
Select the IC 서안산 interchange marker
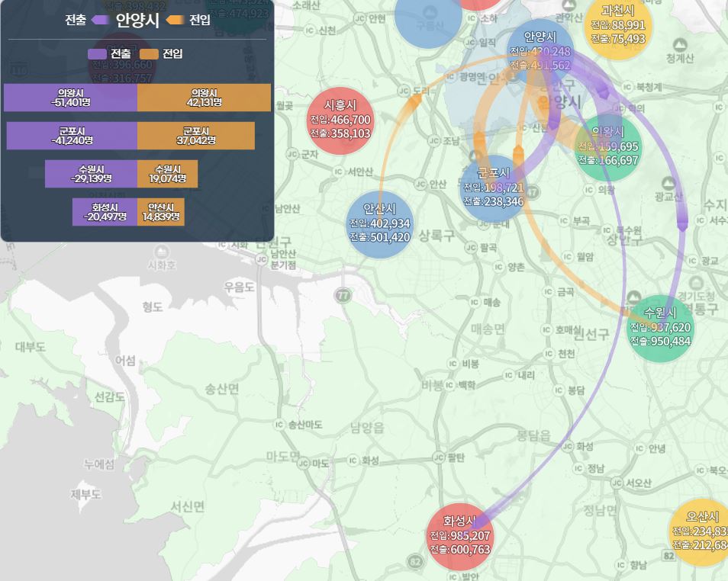pos(339,172)
